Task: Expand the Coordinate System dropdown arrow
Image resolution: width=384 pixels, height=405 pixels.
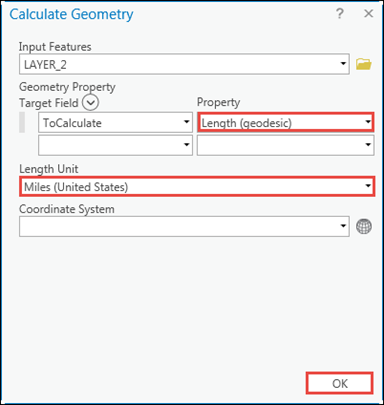Action: [343, 226]
